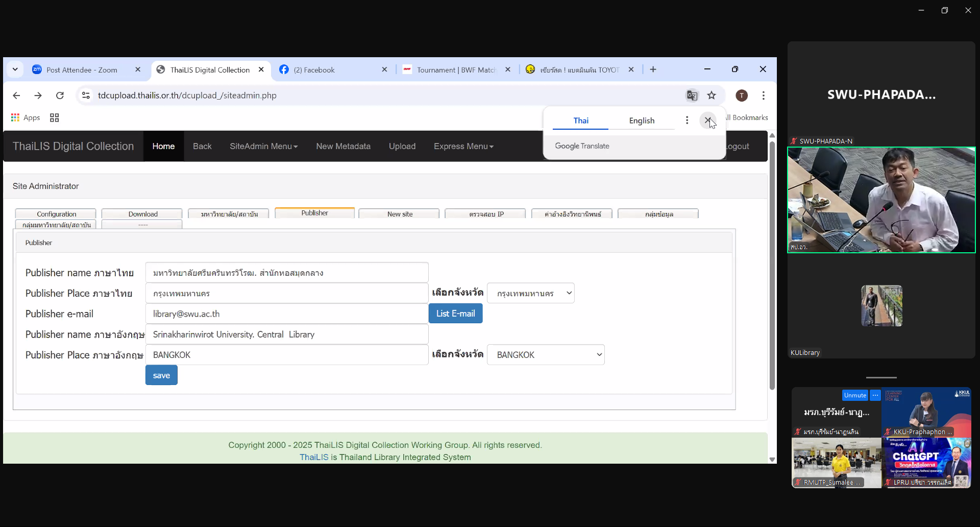Expand the SiteAdmin Menu dropdown

pos(263,147)
